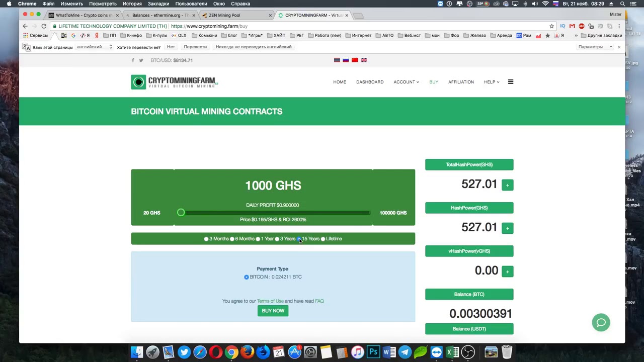Go back with browser back arrow
Image resolution: width=644 pixels, height=362 pixels.
[25, 26]
